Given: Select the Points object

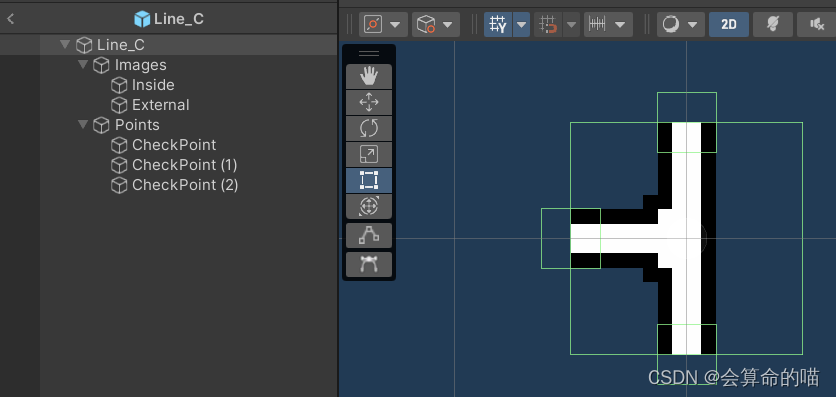Looking at the screenshot, I should tap(137, 125).
